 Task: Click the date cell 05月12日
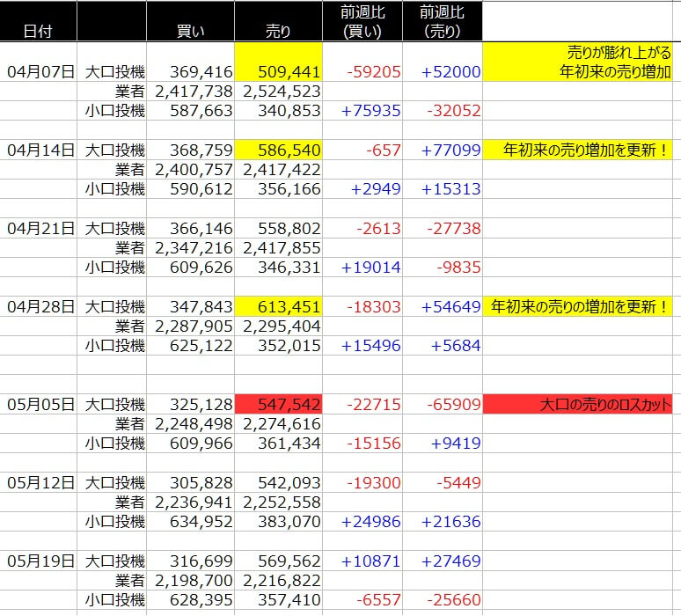coord(38,482)
